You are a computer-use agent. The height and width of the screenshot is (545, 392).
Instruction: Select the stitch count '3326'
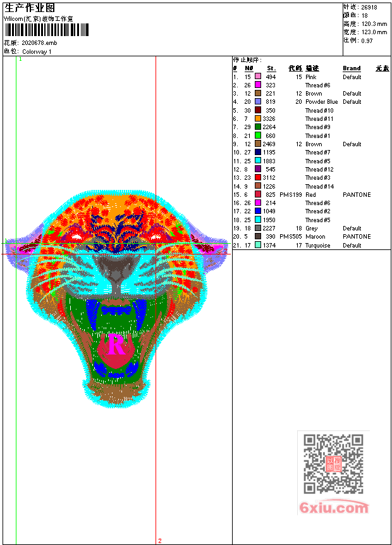pos(269,118)
